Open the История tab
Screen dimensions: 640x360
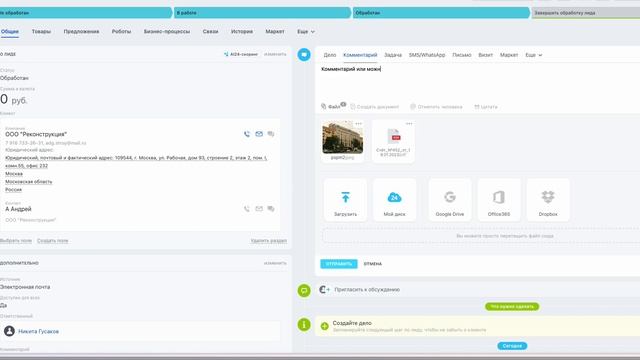pos(242,31)
